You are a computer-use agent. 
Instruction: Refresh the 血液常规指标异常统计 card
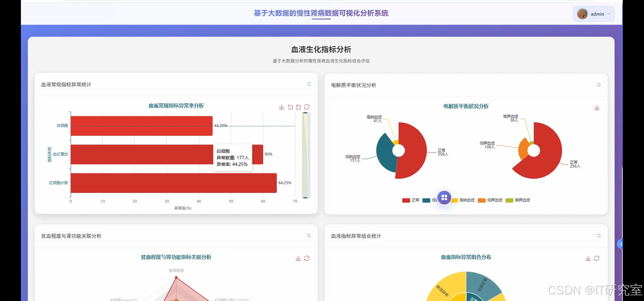(309, 84)
